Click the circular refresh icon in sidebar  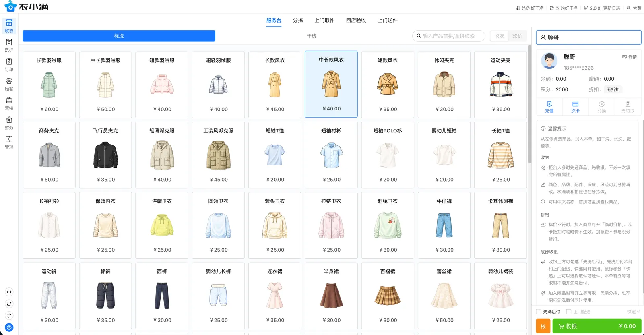pos(9,304)
